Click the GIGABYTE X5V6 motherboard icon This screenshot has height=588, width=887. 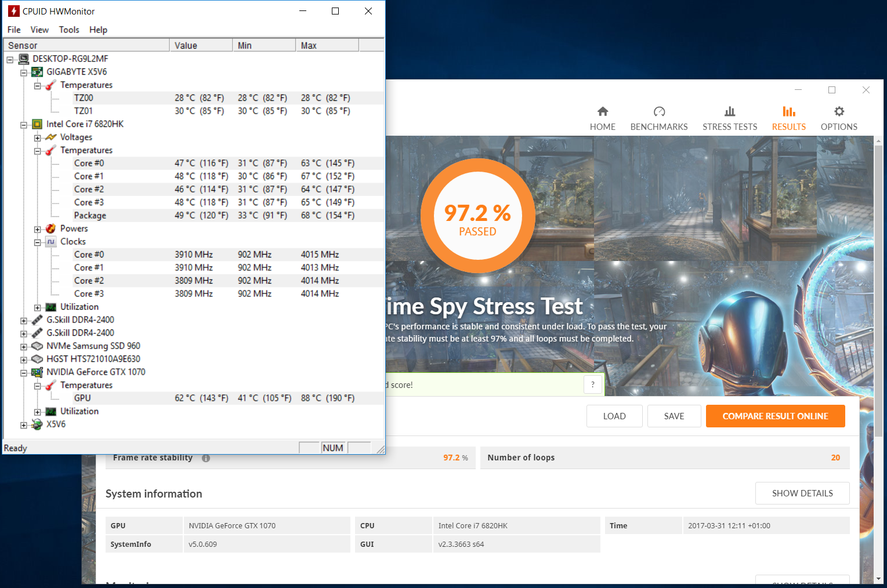(x=37, y=72)
